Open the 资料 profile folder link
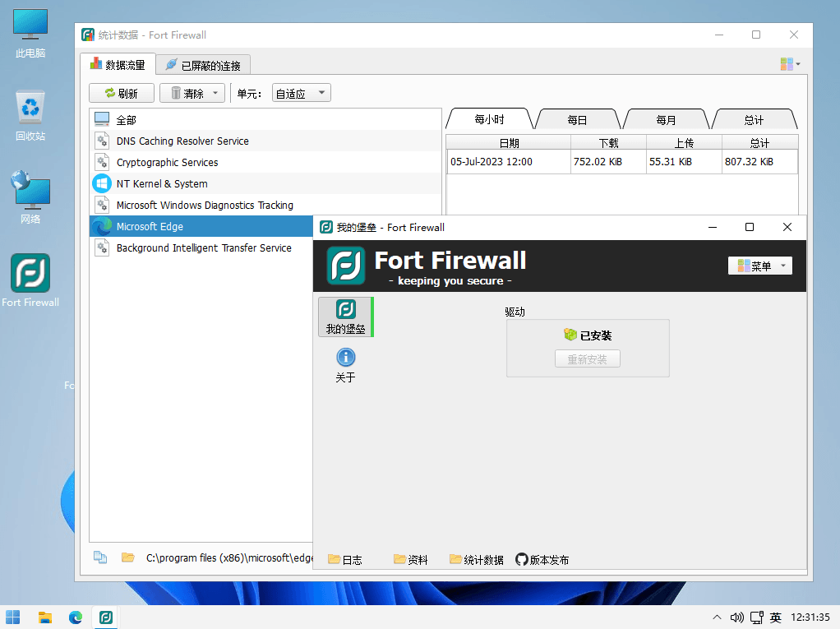The height and width of the screenshot is (629, 840). pyautogui.click(x=410, y=559)
